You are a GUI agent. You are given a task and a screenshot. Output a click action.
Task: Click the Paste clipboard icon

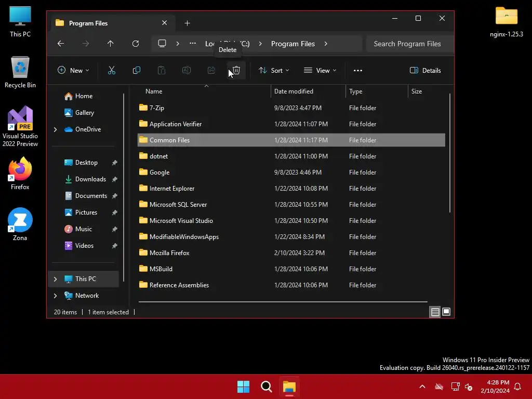162,70
